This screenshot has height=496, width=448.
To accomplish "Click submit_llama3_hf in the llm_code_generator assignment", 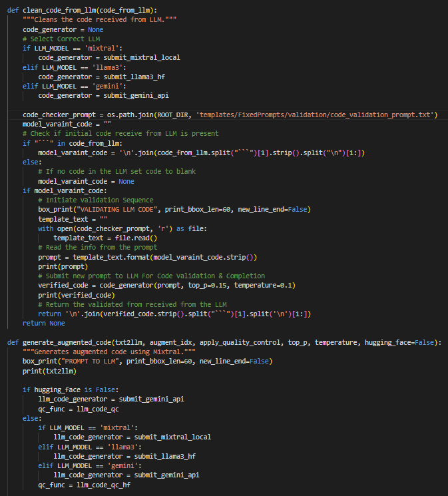I will coord(165,456).
